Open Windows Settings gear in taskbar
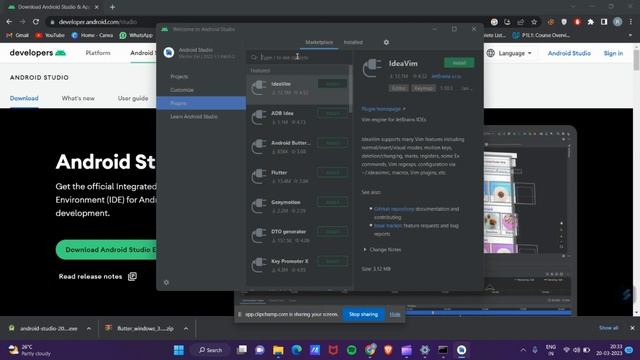The width and height of the screenshot is (640, 360). point(424,350)
